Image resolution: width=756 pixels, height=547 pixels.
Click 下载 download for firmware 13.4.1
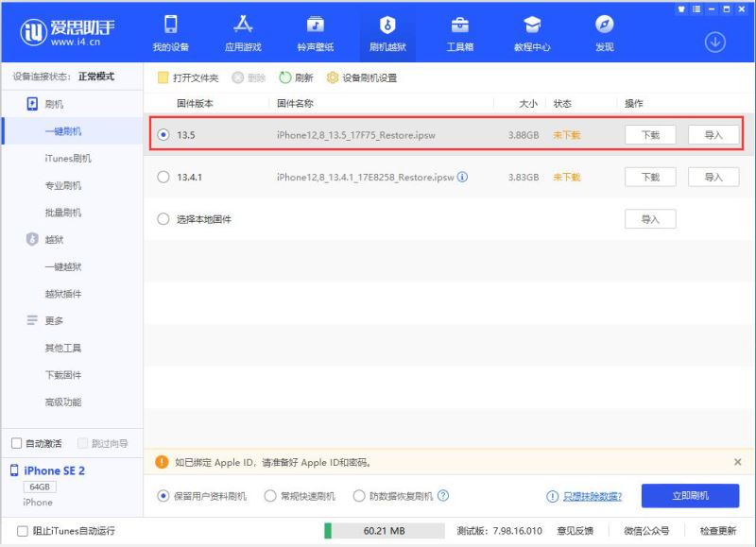pyautogui.click(x=650, y=177)
